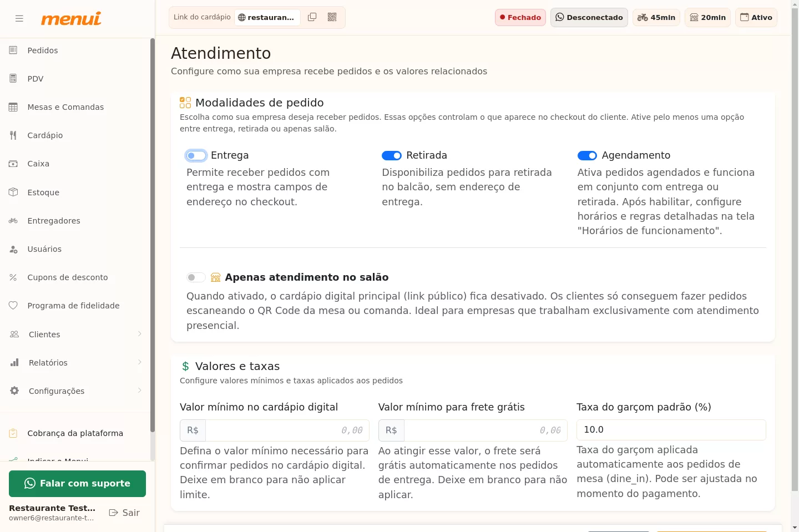Click the restauran... link field
Image resolution: width=799 pixels, height=532 pixels.
tap(267, 17)
